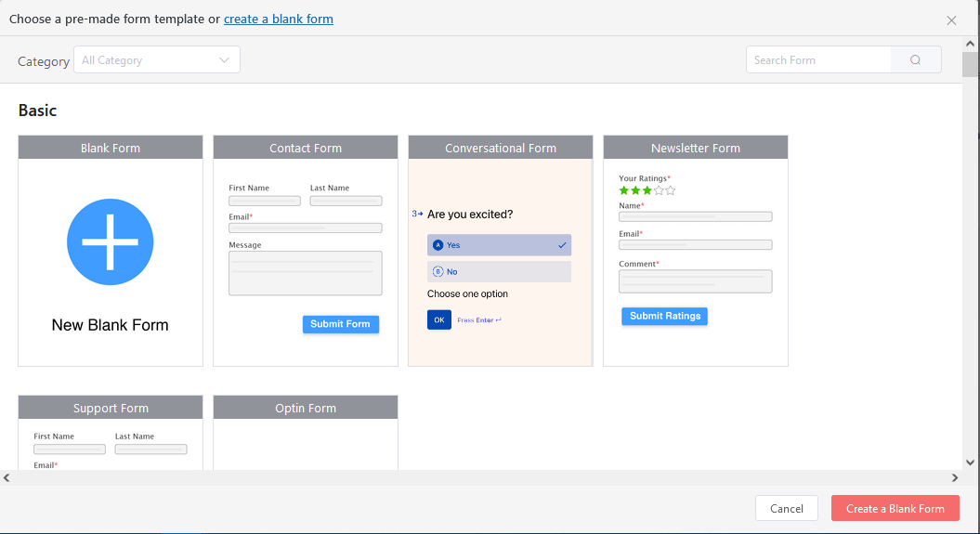Image resolution: width=980 pixels, height=534 pixels.
Task: Click the OK button in Conversational preview
Action: [439, 319]
